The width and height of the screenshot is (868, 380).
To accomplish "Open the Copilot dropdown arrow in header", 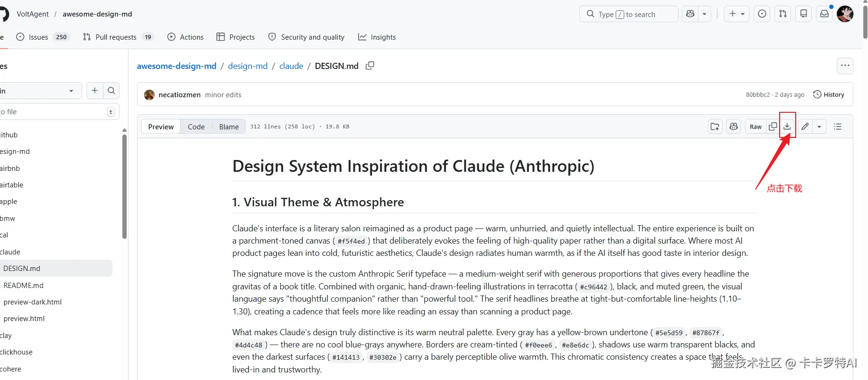I will pyautogui.click(x=705, y=14).
